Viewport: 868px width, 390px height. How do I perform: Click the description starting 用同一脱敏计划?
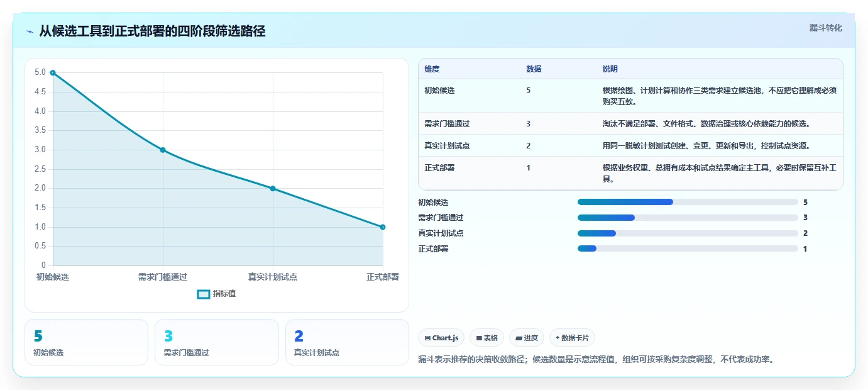pyautogui.click(x=706, y=145)
